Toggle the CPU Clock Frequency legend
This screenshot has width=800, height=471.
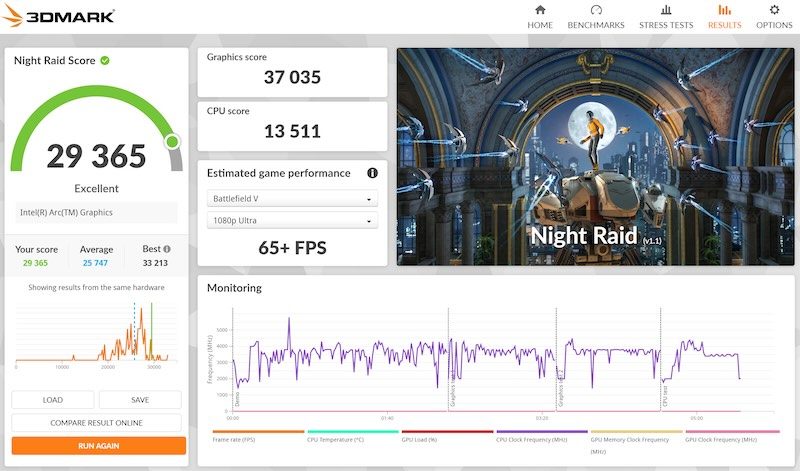click(542, 436)
